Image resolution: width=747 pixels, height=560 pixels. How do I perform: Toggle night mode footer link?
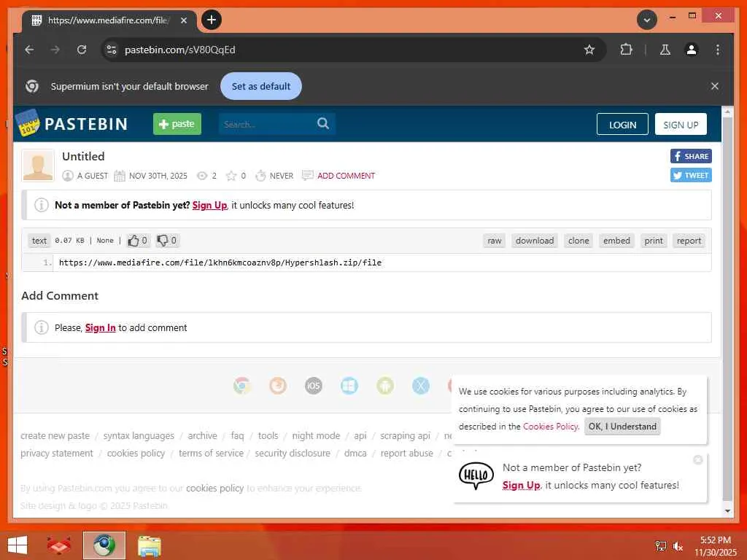point(316,436)
